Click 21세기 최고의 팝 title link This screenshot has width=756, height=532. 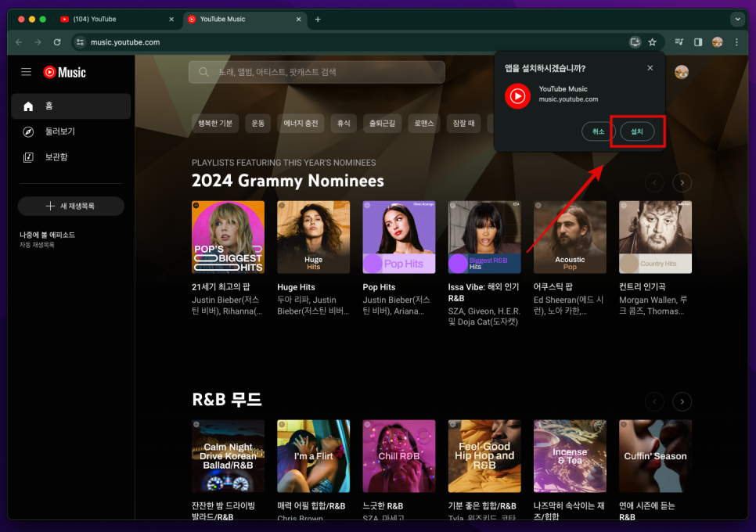coord(221,286)
